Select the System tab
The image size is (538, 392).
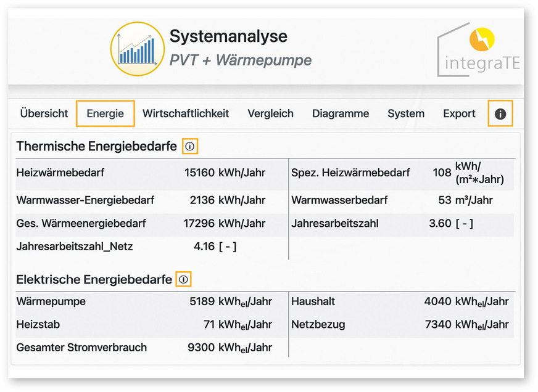click(405, 113)
